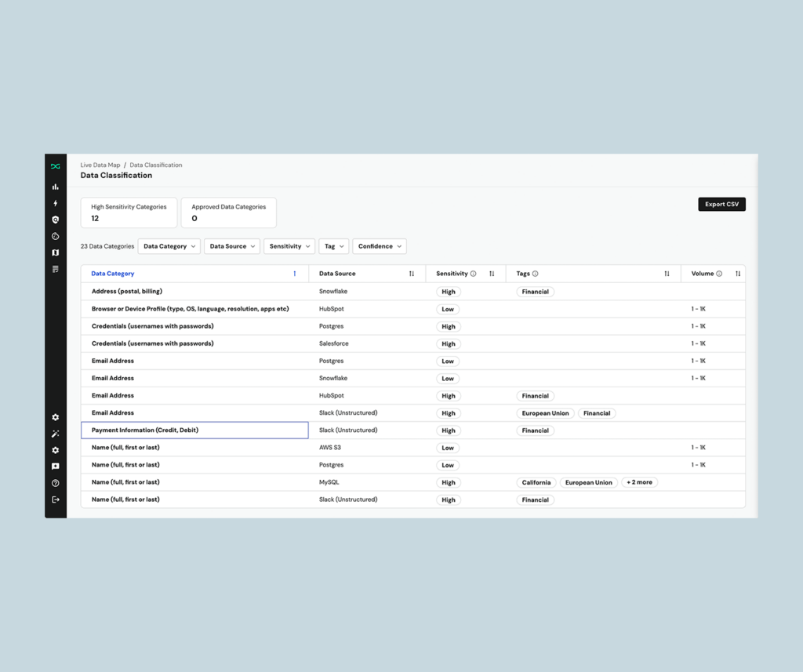The image size is (803, 672).
Task: Open the bar chart analytics sidebar icon
Action: point(55,187)
